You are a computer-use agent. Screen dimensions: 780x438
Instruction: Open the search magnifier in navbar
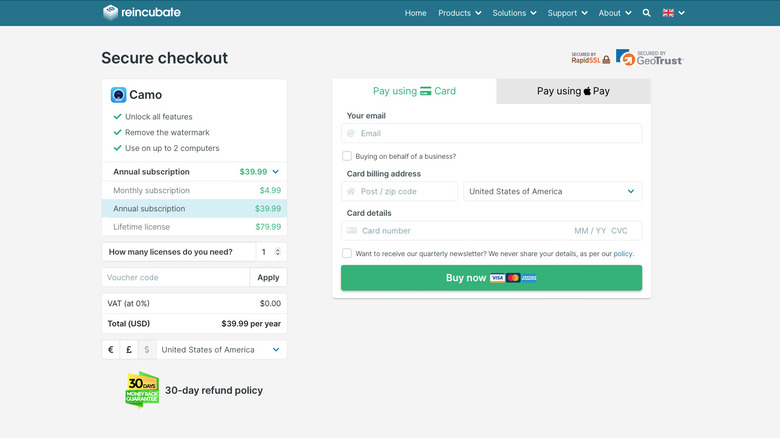(x=646, y=13)
